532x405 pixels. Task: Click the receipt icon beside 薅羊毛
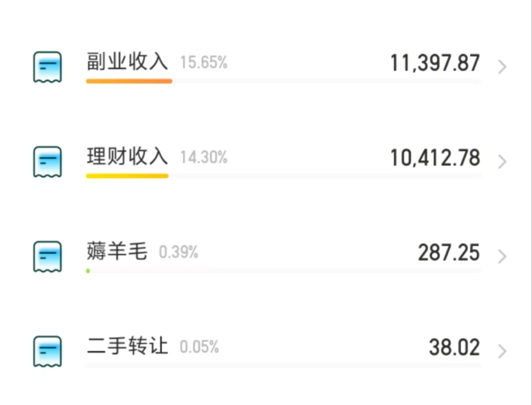(47, 256)
